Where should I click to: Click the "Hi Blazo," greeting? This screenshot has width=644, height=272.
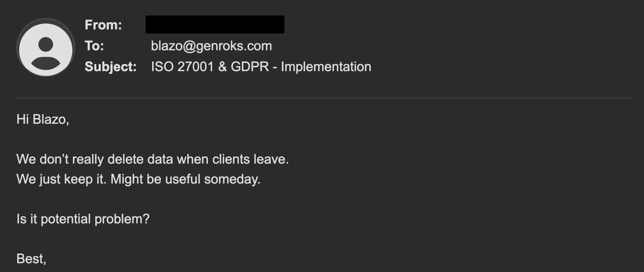pyautogui.click(x=43, y=120)
